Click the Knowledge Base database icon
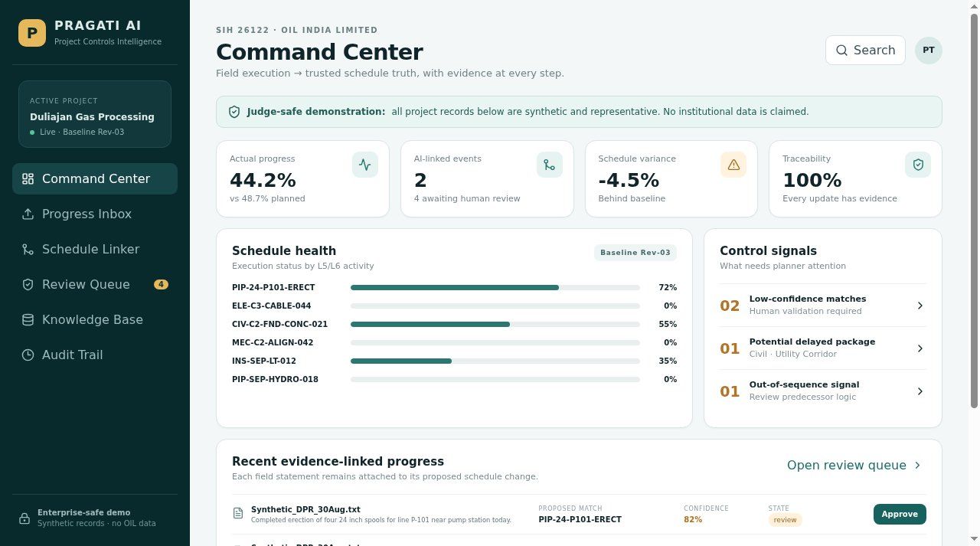Image resolution: width=980 pixels, height=546 pixels. coord(28,320)
